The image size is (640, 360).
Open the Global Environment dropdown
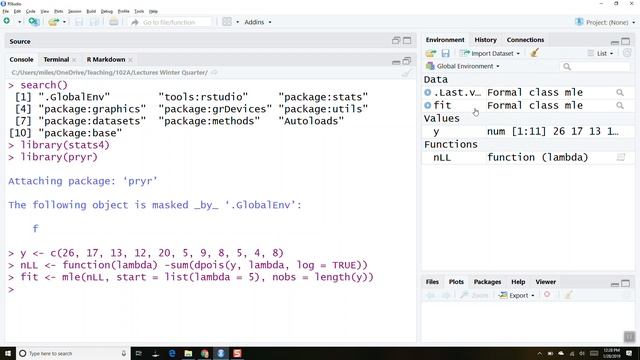point(462,66)
